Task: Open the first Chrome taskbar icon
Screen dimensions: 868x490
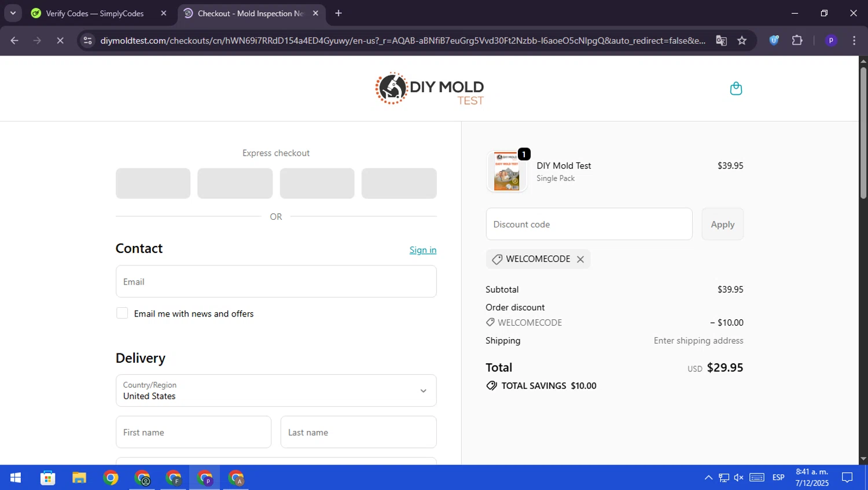Action: point(111,478)
